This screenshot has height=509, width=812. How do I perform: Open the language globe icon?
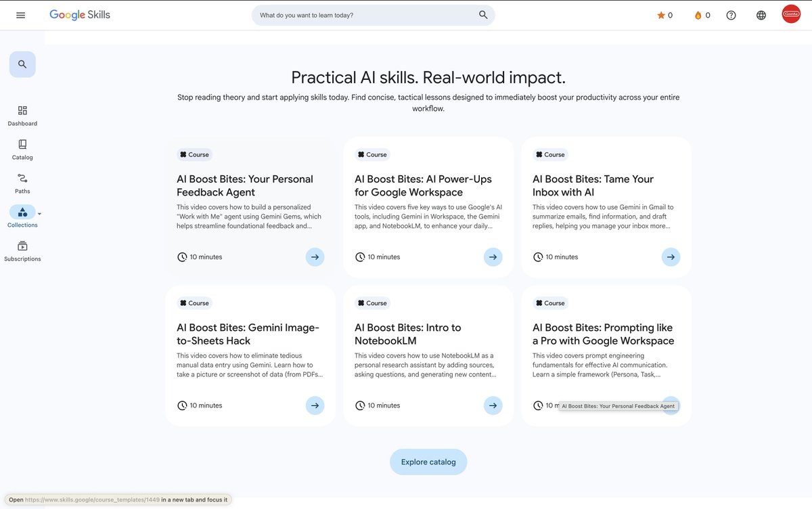point(761,15)
